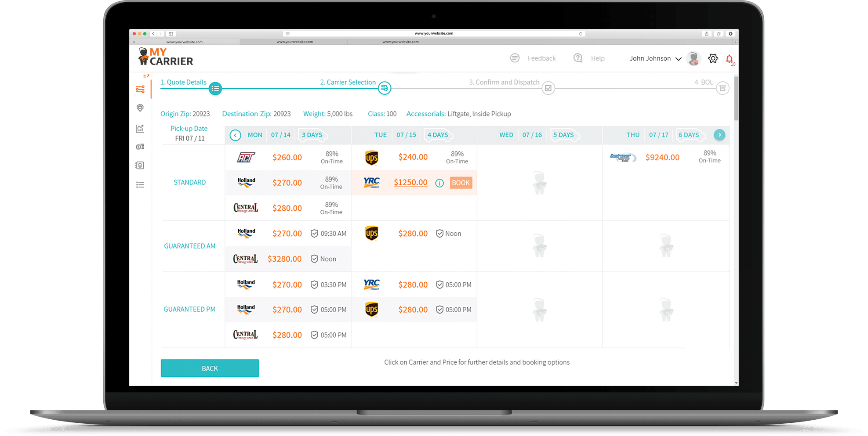Select Roadrunner $9240.00 quote
The height and width of the screenshot is (436, 868).
click(666, 157)
